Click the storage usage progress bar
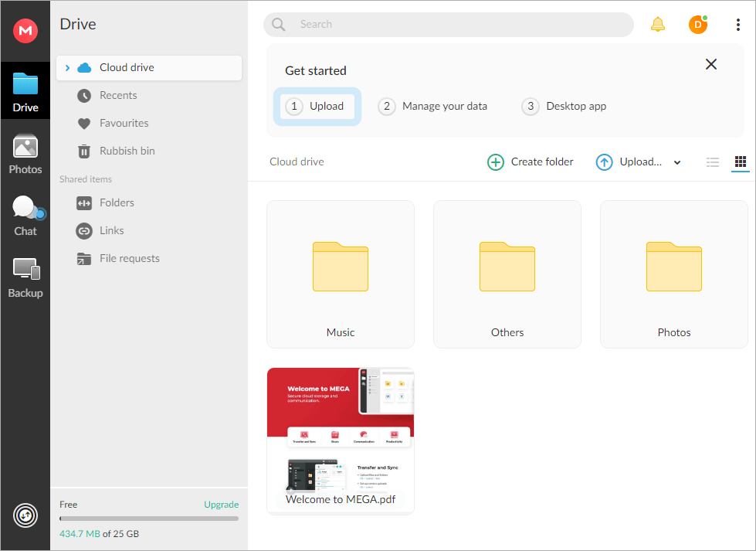Image resolution: width=756 pixels, height=551 pixels. point(149,519)
